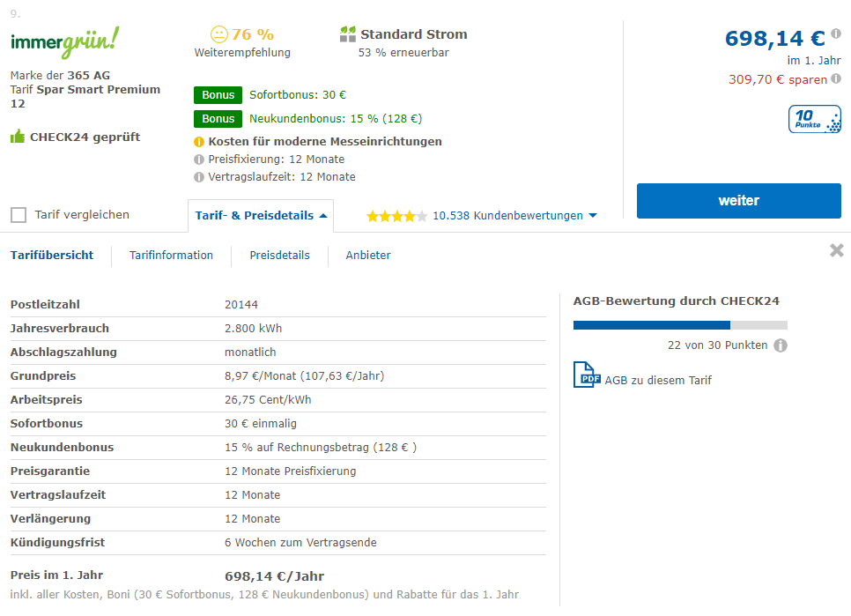Click the Standard Strom eco leaf icon

(348, 34)
